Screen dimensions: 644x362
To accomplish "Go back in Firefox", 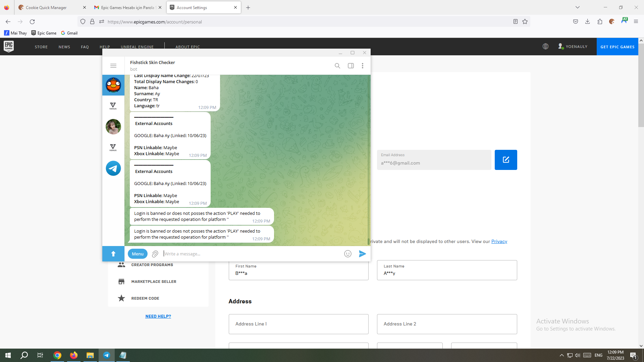I will click(x=8, y=22).
